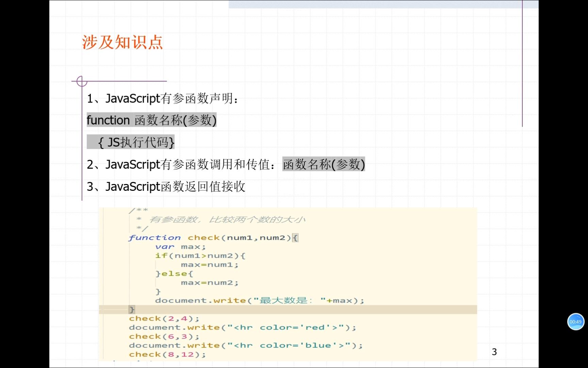Click the 00:49 recording timer bubble
Image resolution: width=588 pixels, height=368 pixels.
575,322
